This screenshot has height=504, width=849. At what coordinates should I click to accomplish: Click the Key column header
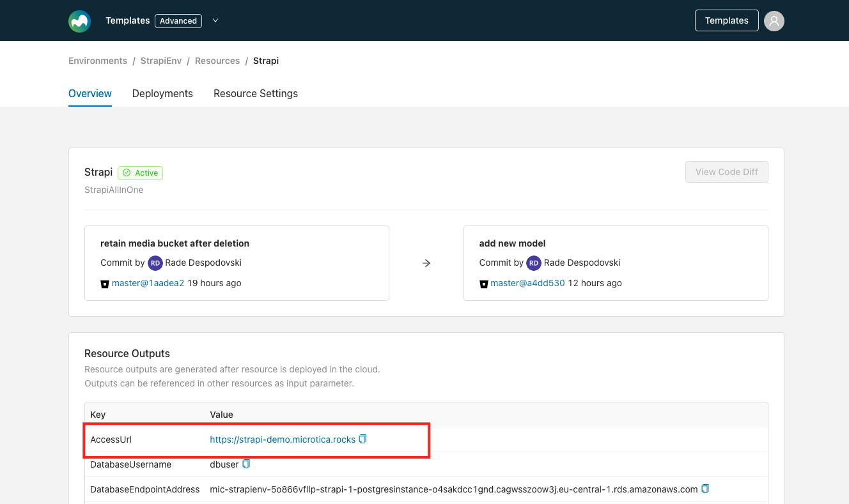98,415
